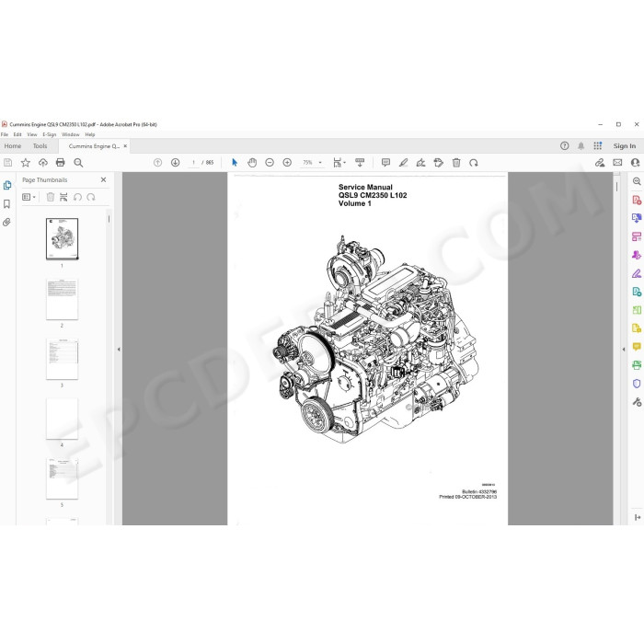Screen dimensions: 644x644
Task: Select page 2 thumbnail
Action: coord(62,299)
